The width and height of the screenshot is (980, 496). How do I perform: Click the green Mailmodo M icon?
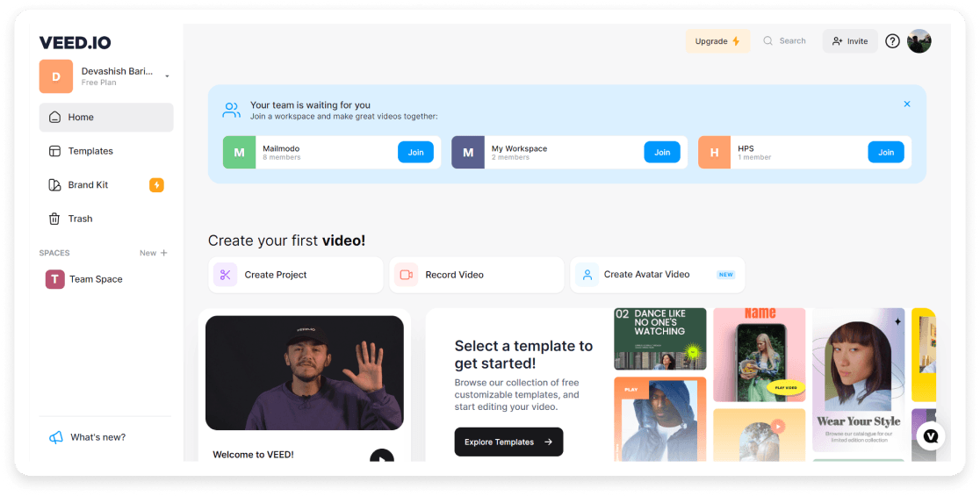[240, 153]
